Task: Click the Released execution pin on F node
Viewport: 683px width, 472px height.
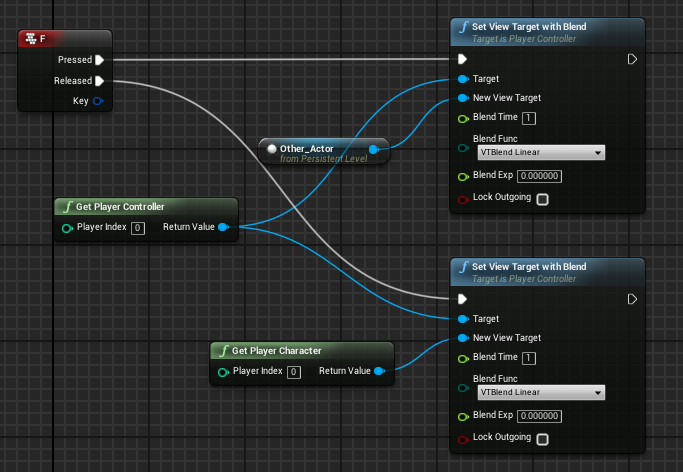Action: [99, 81]
